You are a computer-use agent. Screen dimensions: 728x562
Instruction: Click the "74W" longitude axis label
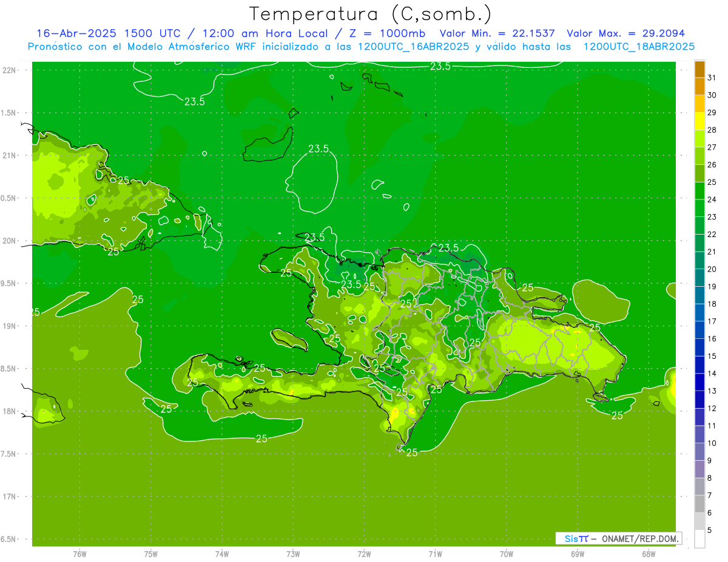(222, 554)
